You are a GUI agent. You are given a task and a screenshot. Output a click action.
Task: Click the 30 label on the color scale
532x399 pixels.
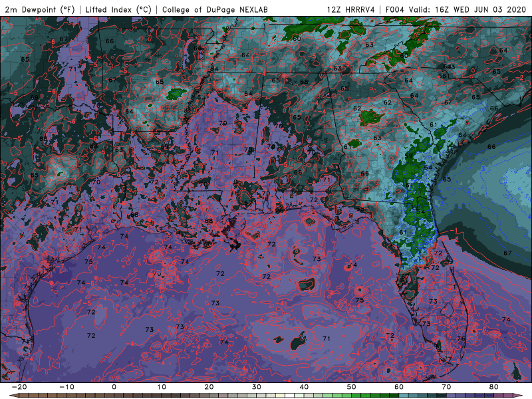(257, 387)
